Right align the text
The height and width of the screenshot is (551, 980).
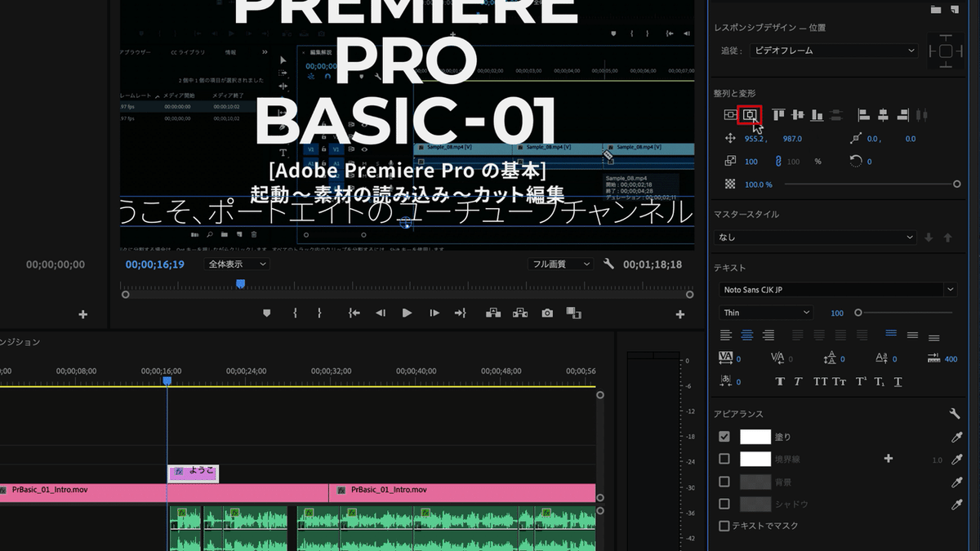(768, 335)
